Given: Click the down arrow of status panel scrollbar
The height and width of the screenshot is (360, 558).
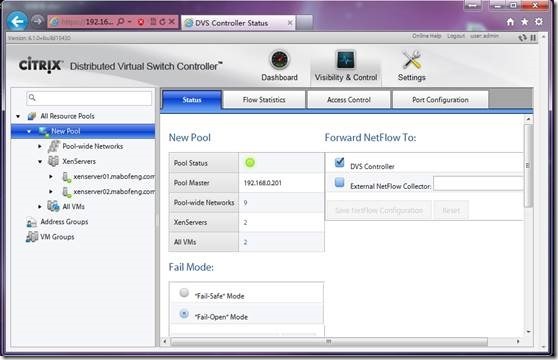Looking at the screenshot, I should 528,331.
